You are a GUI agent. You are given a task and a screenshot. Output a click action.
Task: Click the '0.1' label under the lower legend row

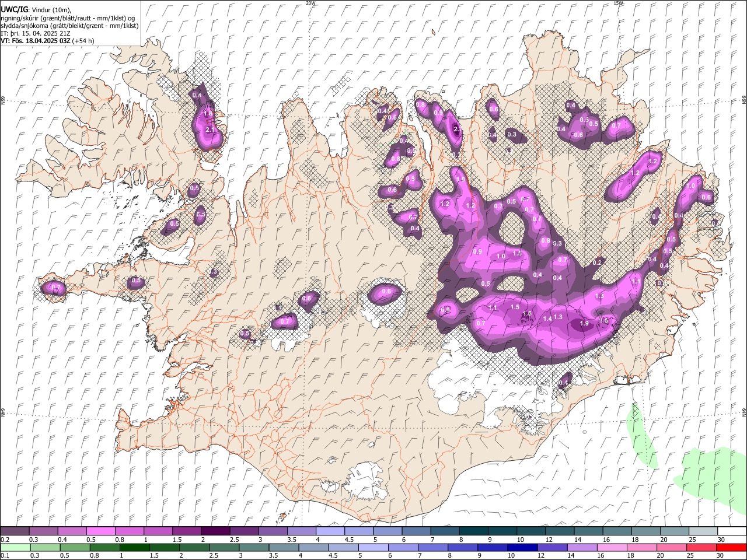pos(5,555)
